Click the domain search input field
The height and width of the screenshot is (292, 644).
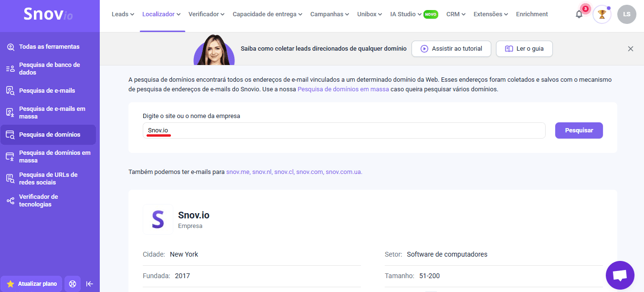(344, 130)
